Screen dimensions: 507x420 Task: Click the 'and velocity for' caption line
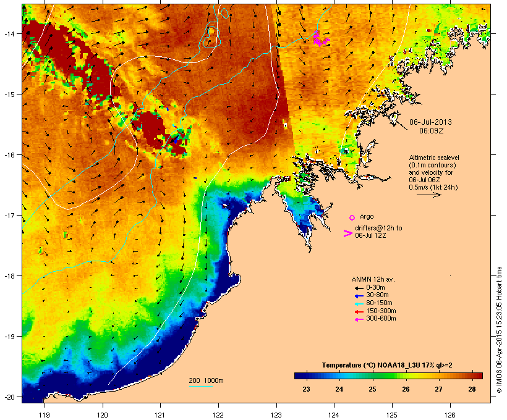(x=431, y=172)
